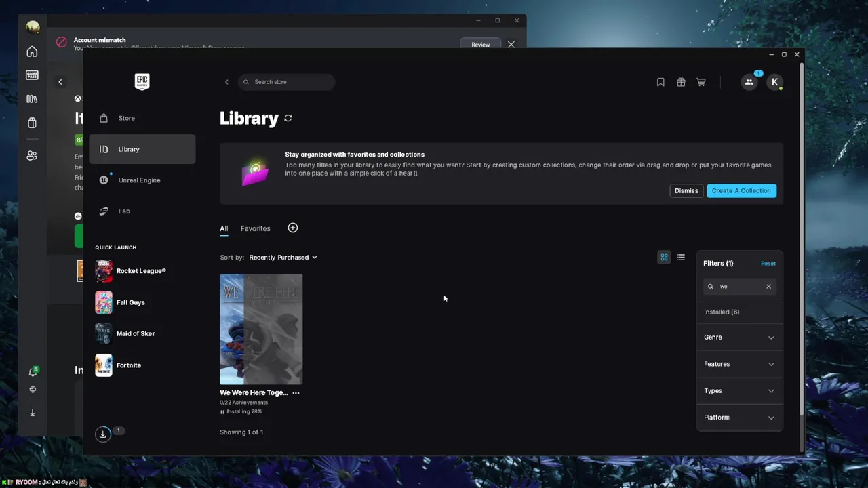Expand the Genre filter
Screen dimensions: 868x488
[739, 338]
